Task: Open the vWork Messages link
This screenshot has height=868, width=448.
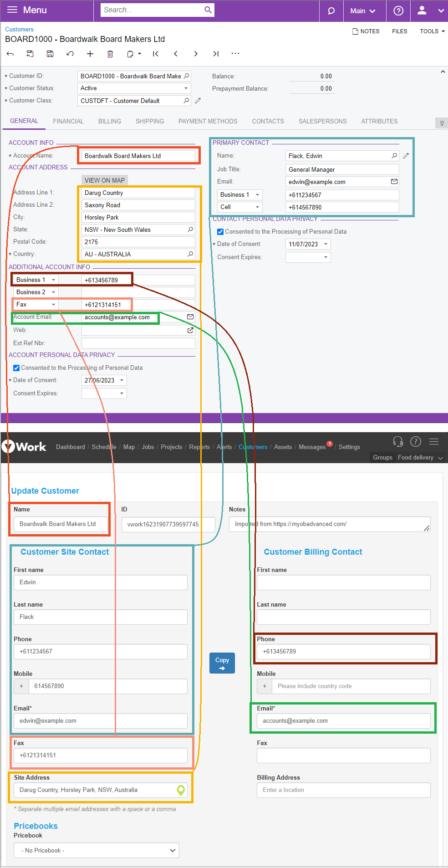Action: 312,447
